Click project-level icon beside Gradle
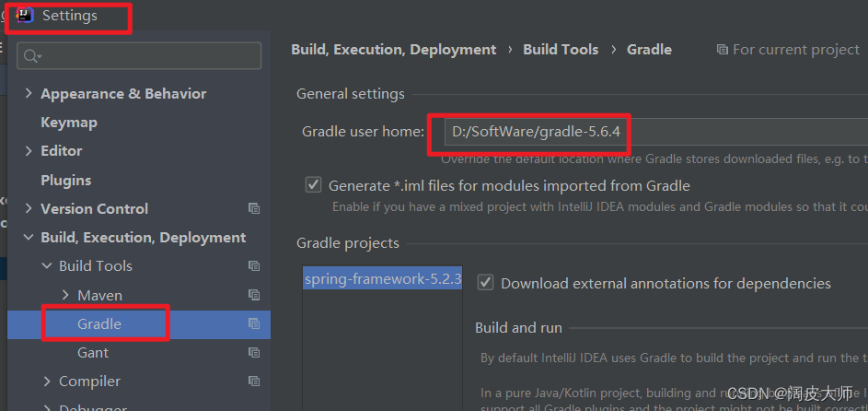 (x=254, y=323)
